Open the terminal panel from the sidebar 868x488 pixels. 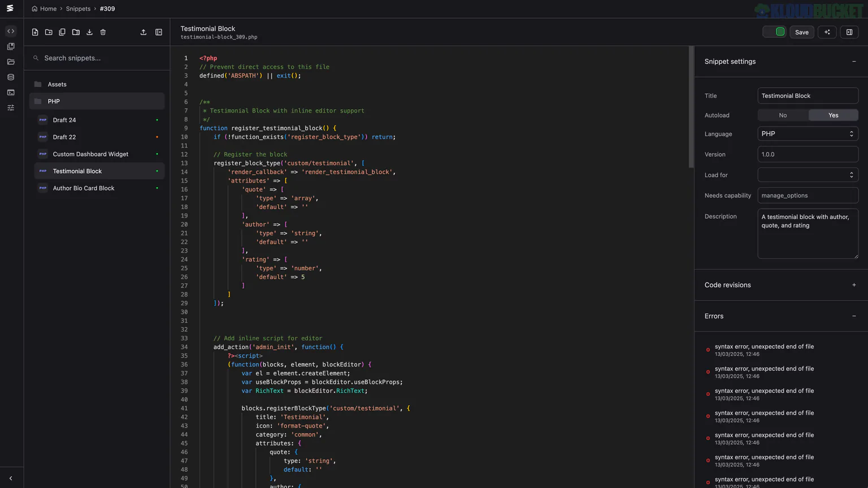pyautogui.click(x=11, y=92)
